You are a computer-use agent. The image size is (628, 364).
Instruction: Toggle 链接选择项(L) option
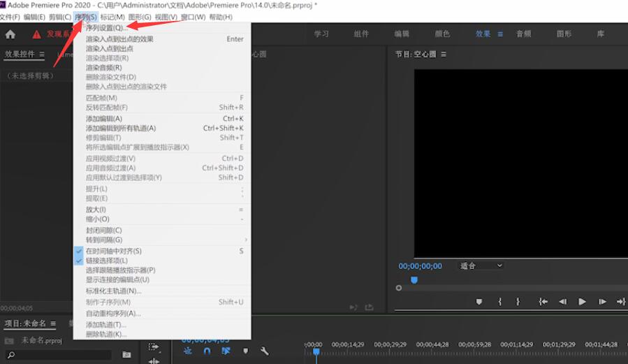[x=162, y=261]
